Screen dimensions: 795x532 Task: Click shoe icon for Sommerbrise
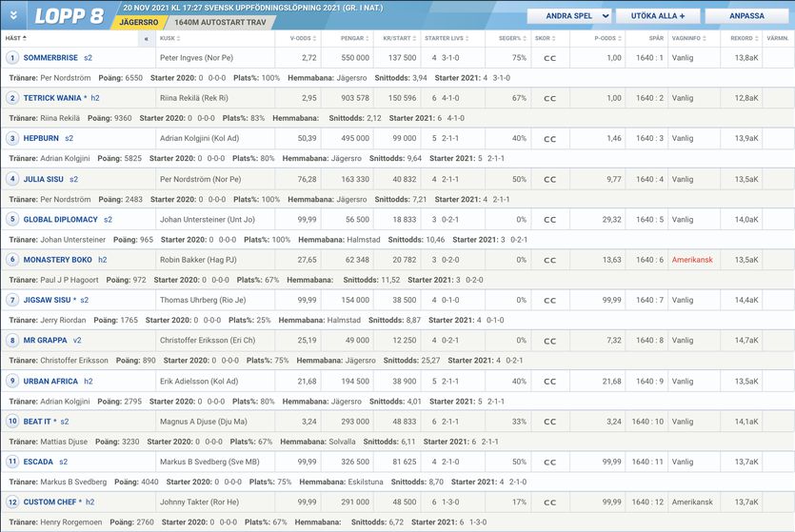[549, 58]
